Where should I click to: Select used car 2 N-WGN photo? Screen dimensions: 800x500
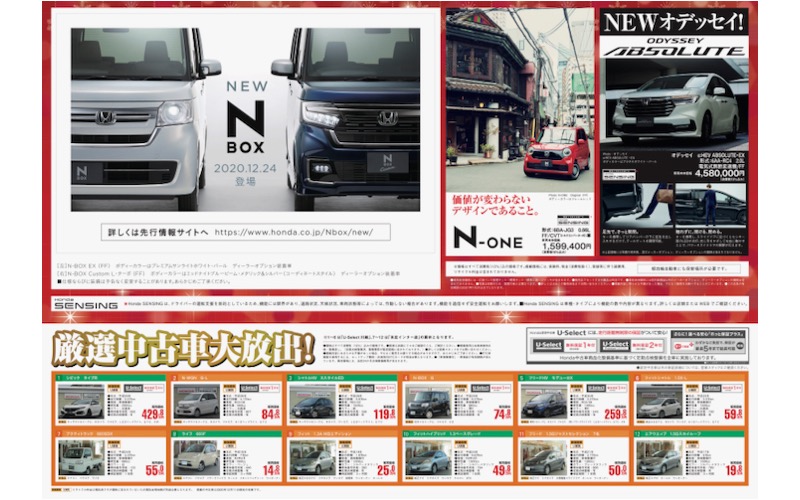(x=196, y=402)
